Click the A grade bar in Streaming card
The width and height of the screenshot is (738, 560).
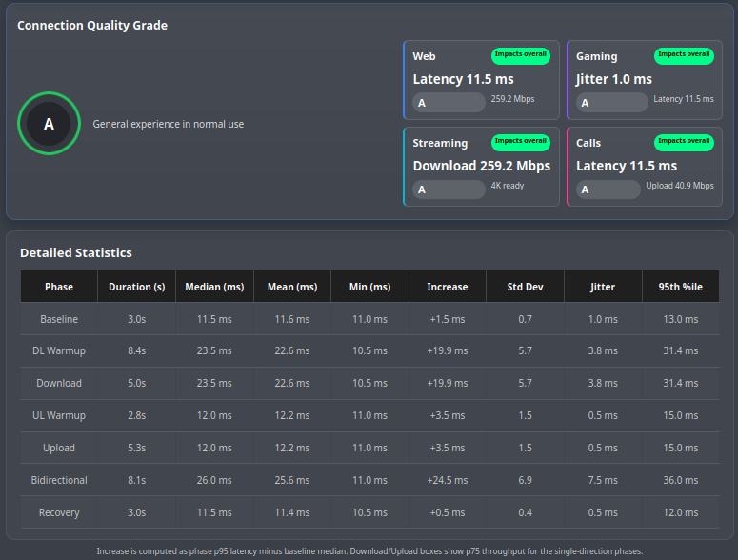[x=449, y=190]
